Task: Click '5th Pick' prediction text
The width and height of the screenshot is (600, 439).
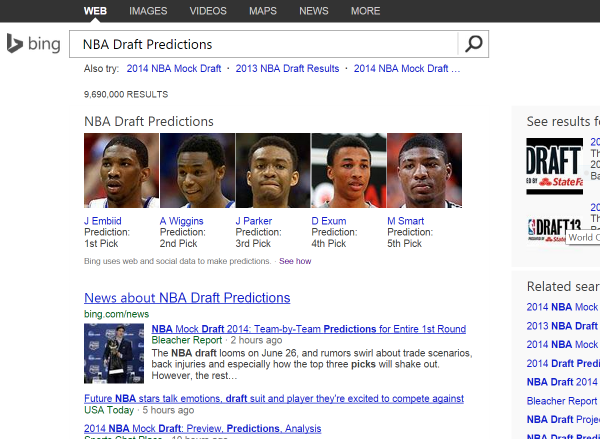Action: [x=404, y=243]
